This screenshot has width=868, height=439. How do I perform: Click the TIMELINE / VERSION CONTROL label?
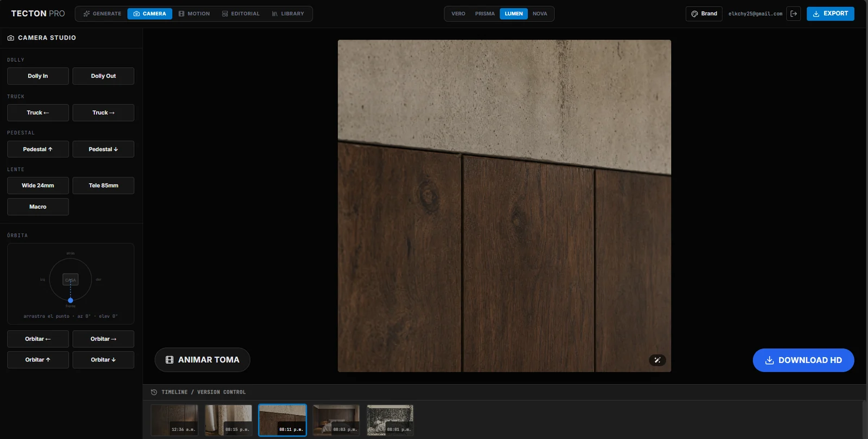tap(203, 392)
